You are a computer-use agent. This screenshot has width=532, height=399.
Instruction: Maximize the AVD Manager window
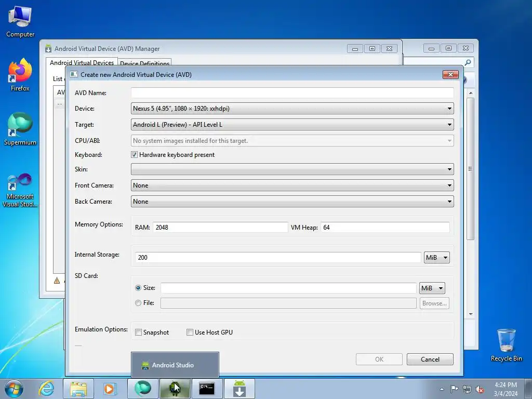coord(372,48)
